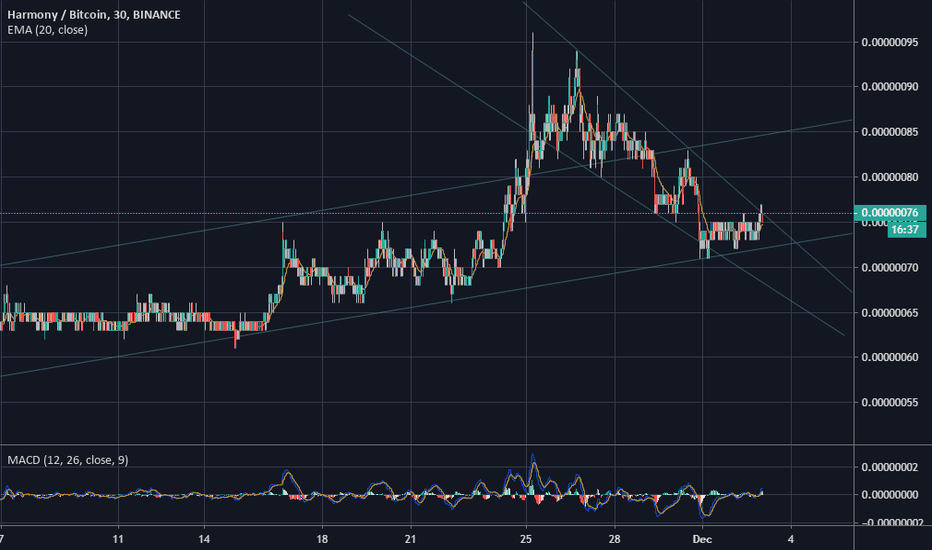932x550 pixels.
Task: Click the 0.00000060 price axis label
Action: pos(890,357)
